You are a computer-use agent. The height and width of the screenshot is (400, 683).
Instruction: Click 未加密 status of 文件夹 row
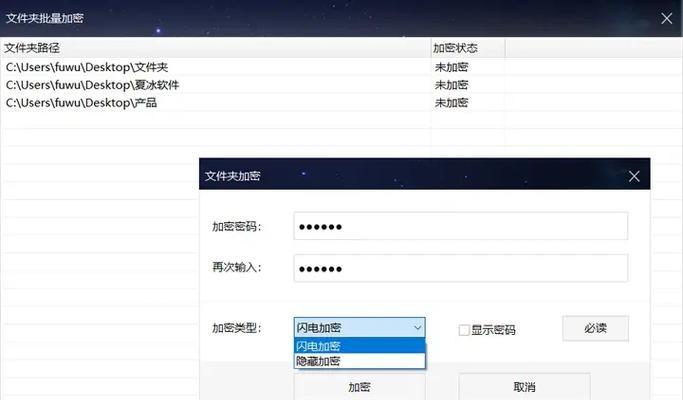[x=451, y=67]
